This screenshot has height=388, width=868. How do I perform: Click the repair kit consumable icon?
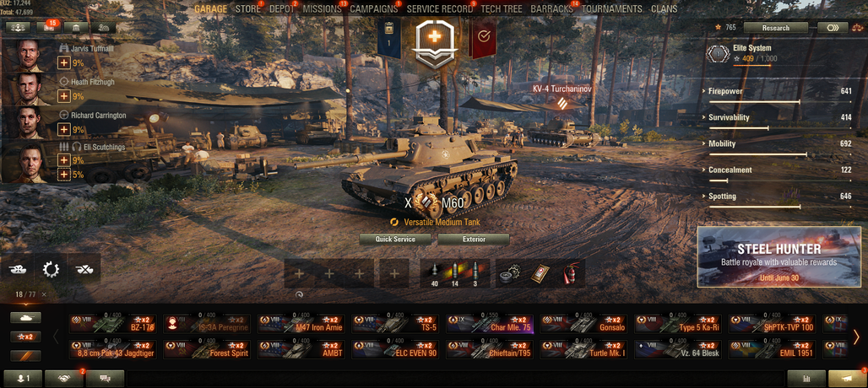tap(510, 273)
